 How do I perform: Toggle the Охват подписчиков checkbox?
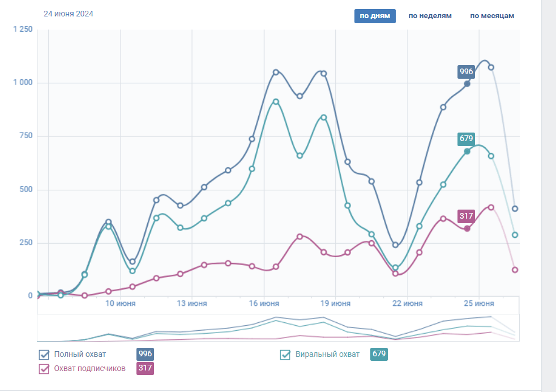pyautogui.click(x=44, y=369)
